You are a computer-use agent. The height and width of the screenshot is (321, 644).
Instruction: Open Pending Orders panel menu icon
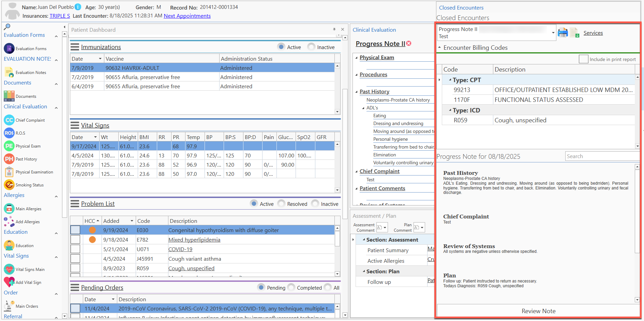point(75,288)
